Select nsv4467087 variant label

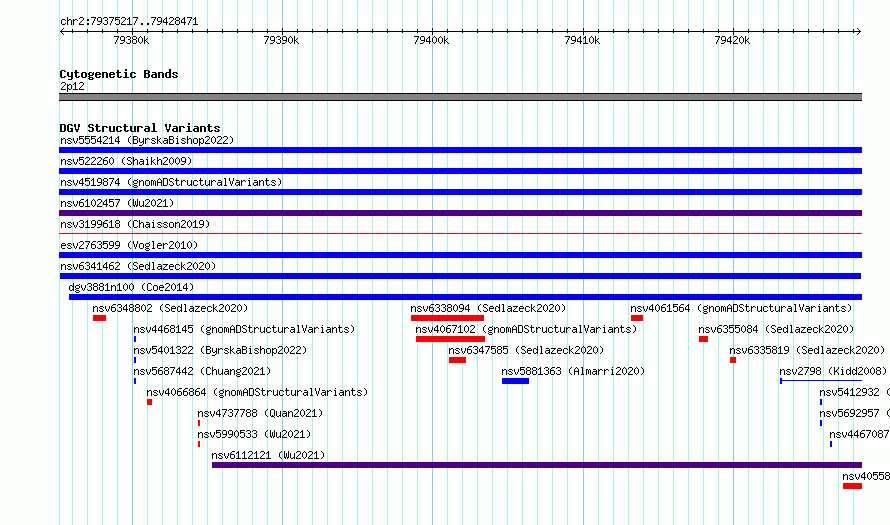coord(859,434)
